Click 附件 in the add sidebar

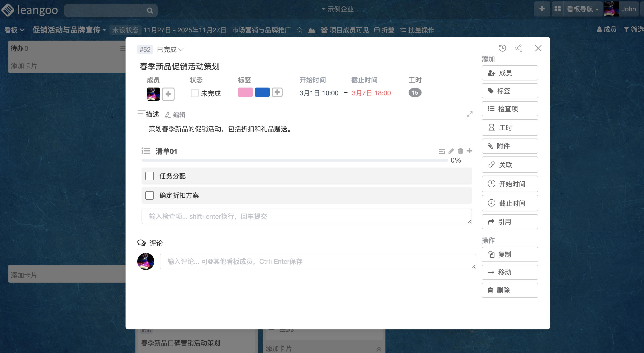pos(510,146)
